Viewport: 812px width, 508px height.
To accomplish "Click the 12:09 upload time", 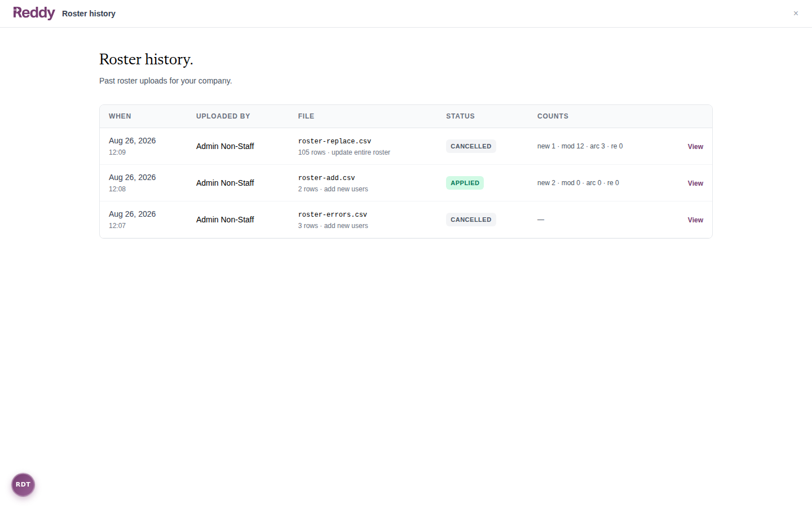I will point(117,152).
